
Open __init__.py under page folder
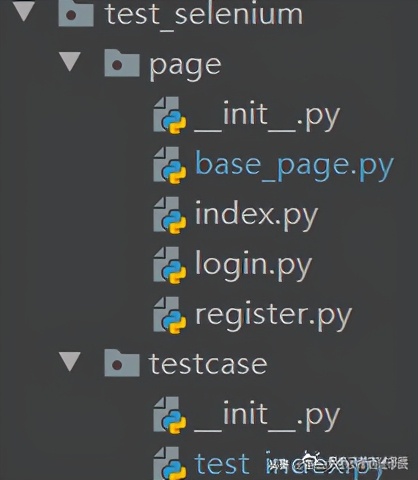[267, 117]
